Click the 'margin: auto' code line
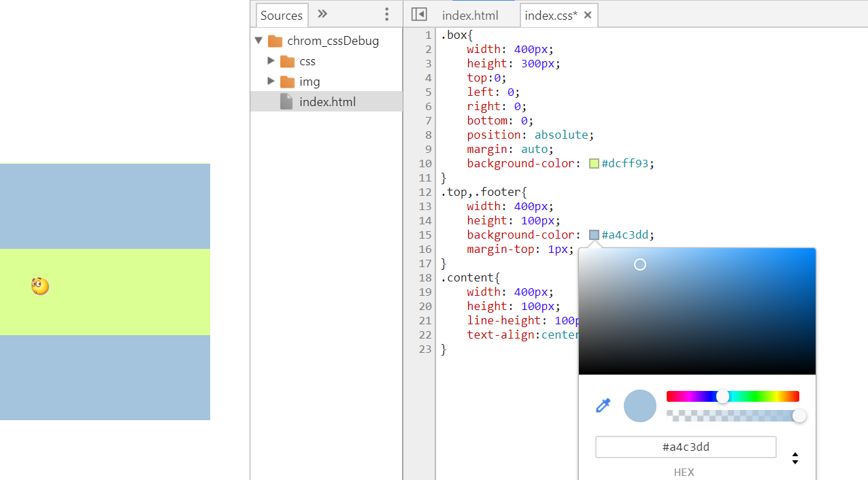 pos(510,149)
